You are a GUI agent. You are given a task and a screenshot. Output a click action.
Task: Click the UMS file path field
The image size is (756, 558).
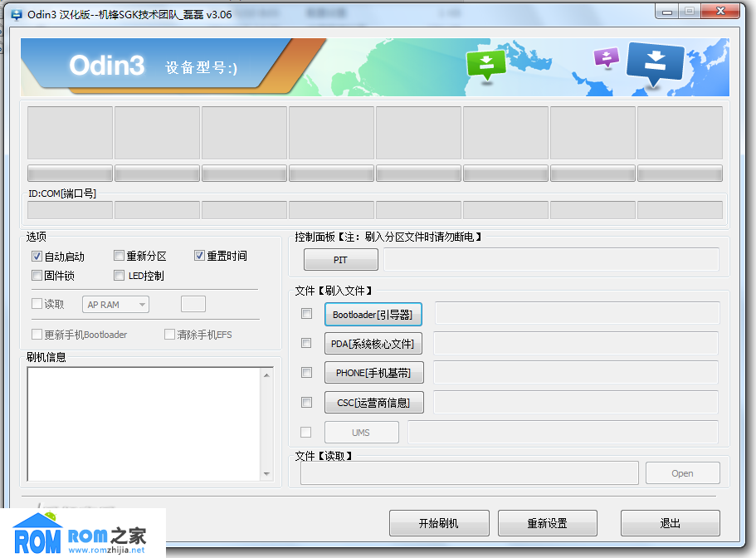(x=563, y=432)
